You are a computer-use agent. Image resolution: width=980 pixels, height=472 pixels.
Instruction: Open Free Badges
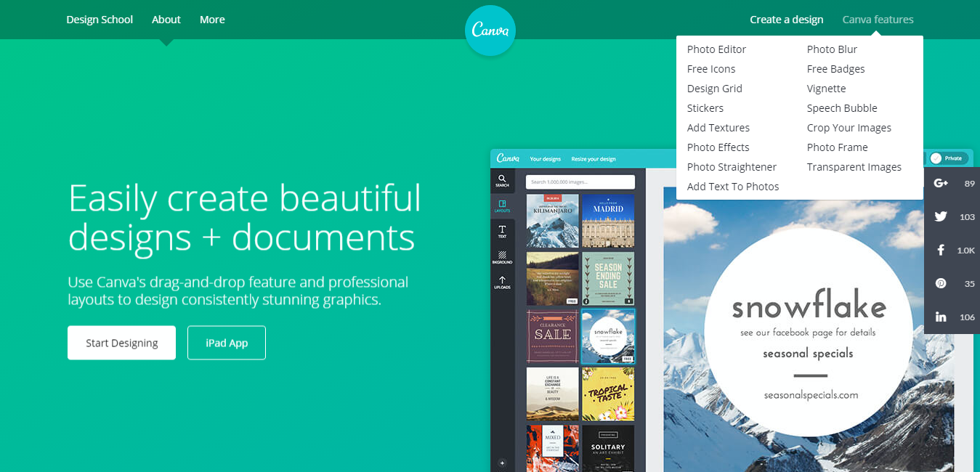[836, 69]
